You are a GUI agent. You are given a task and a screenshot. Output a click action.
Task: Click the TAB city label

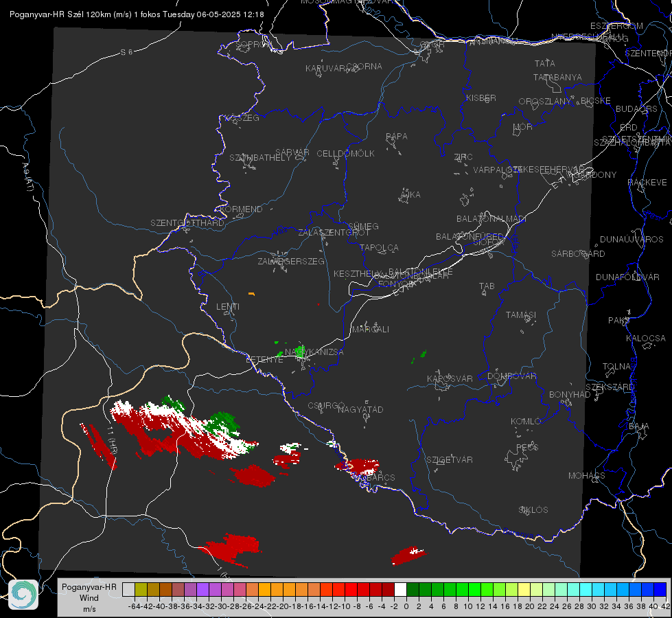pos(487,286)
